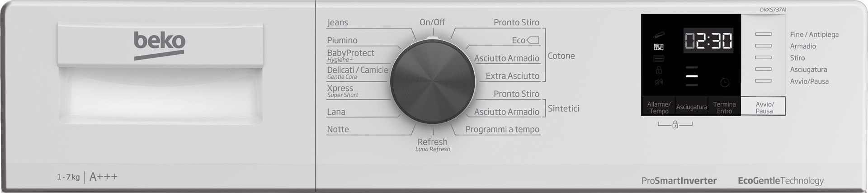This screenshot has height=193, width=868.
Task: Select Sintetici Asciutto Armadio program
Action: tap(507, 112)
